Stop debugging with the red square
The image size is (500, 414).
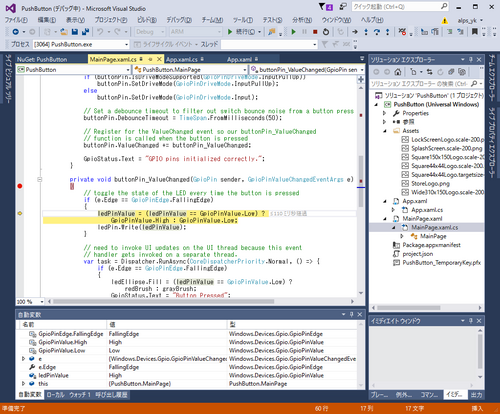[x=315, y=32]
